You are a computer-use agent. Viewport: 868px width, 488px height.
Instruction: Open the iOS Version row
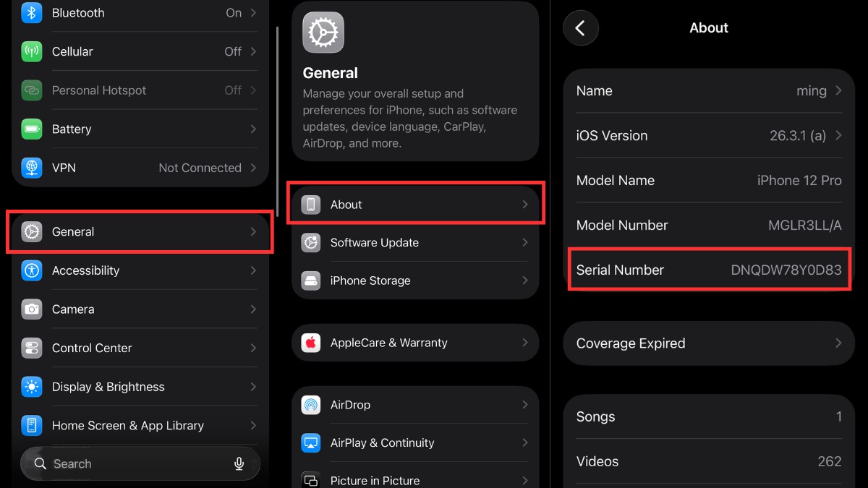[709, 135]
